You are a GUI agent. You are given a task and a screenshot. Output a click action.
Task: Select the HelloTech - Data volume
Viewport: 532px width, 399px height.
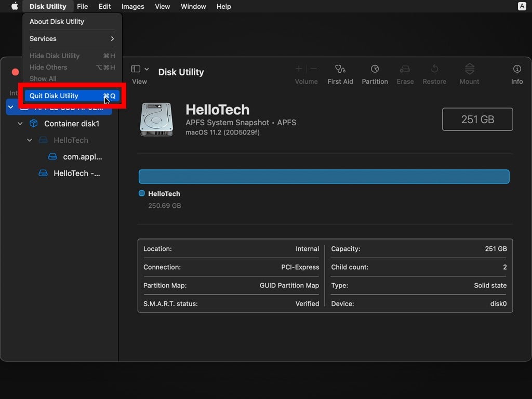click(x=77, y=174)
